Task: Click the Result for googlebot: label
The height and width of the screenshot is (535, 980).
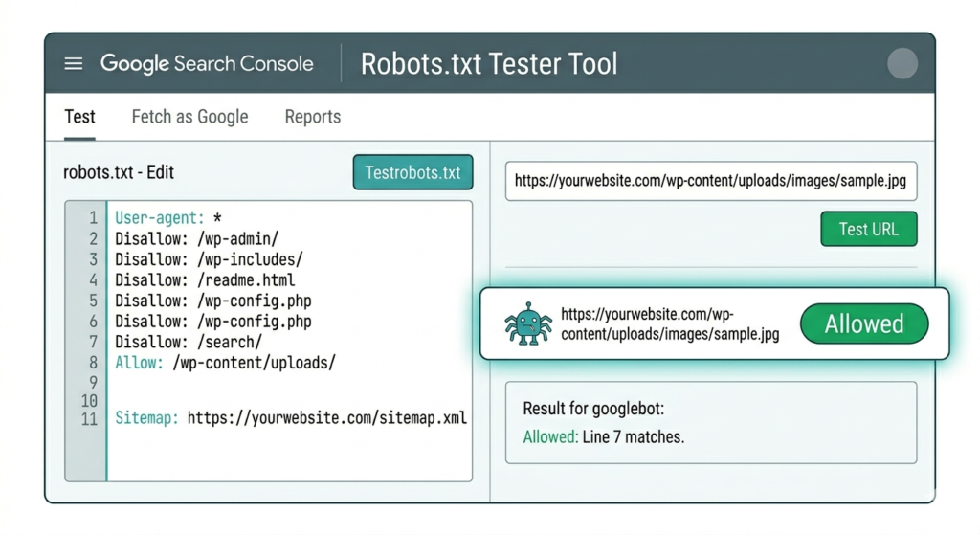Action: (x=593, y=409)
